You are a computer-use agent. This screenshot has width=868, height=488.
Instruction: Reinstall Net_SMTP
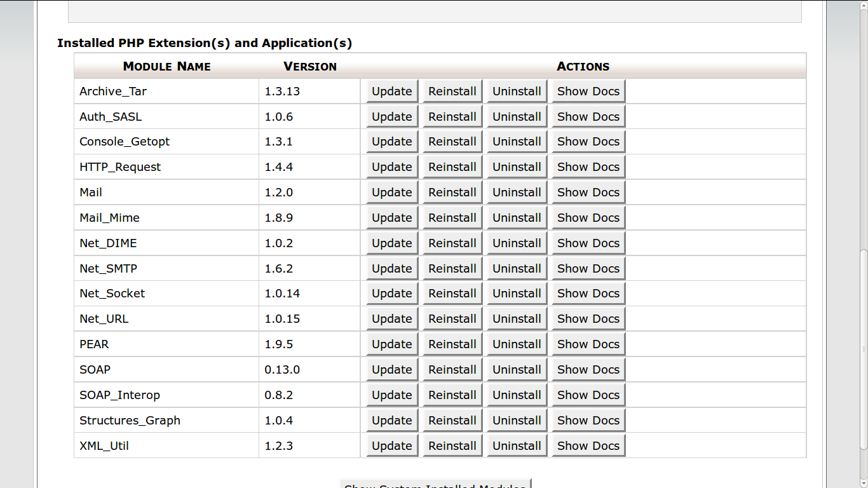point(452,268)
